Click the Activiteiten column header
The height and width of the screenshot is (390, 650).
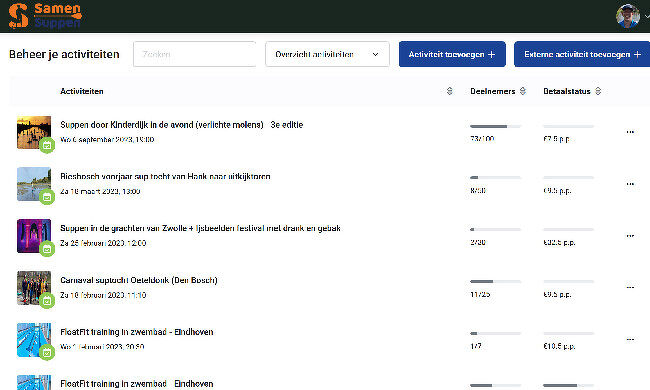82,91
